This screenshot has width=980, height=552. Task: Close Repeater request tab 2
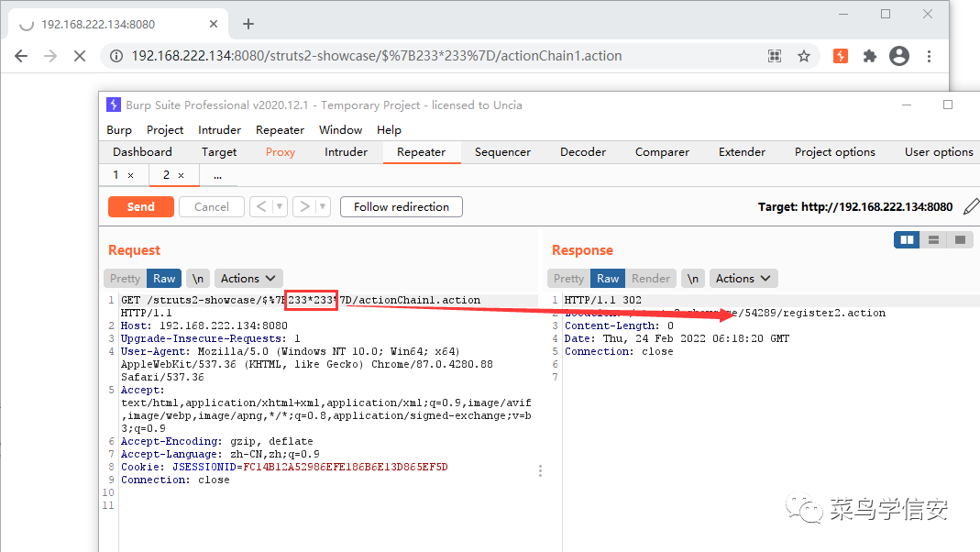(182, 176)
